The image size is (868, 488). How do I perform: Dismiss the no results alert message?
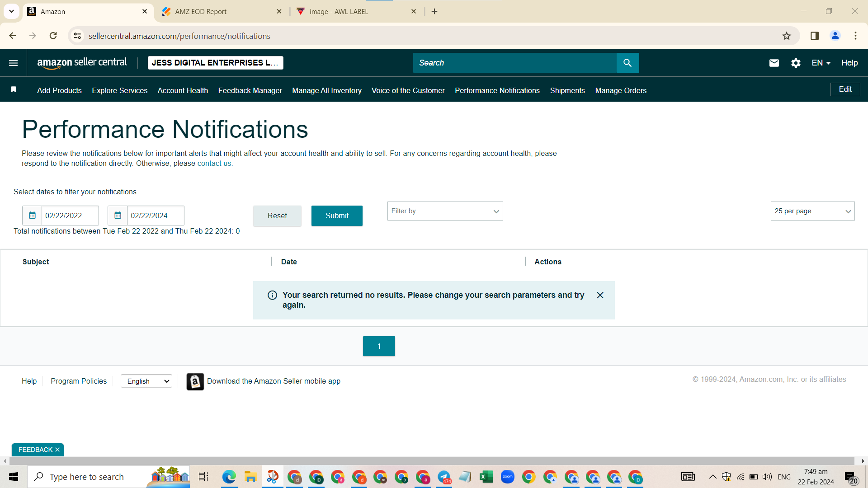(600, 295)
